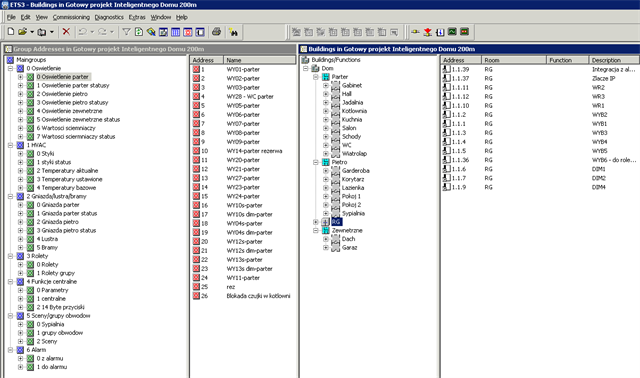
Task: Click the Open project folder icon
Action: tap(22, 32)
